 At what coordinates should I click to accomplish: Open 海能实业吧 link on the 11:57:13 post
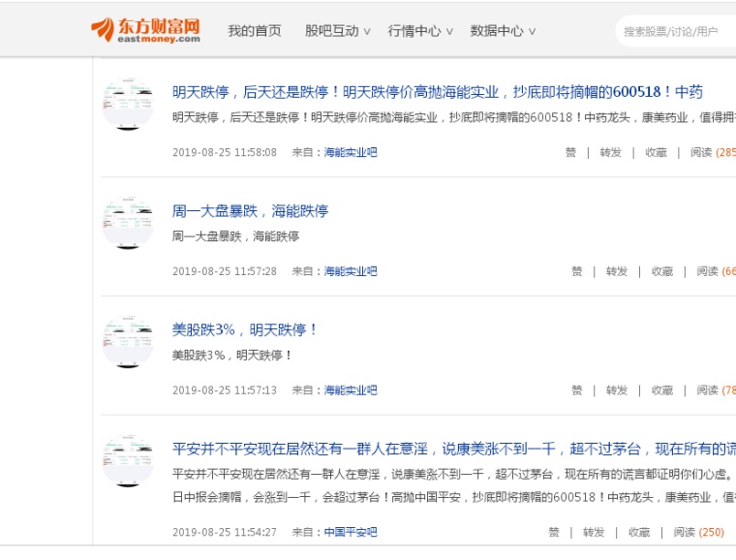[351, 390]
